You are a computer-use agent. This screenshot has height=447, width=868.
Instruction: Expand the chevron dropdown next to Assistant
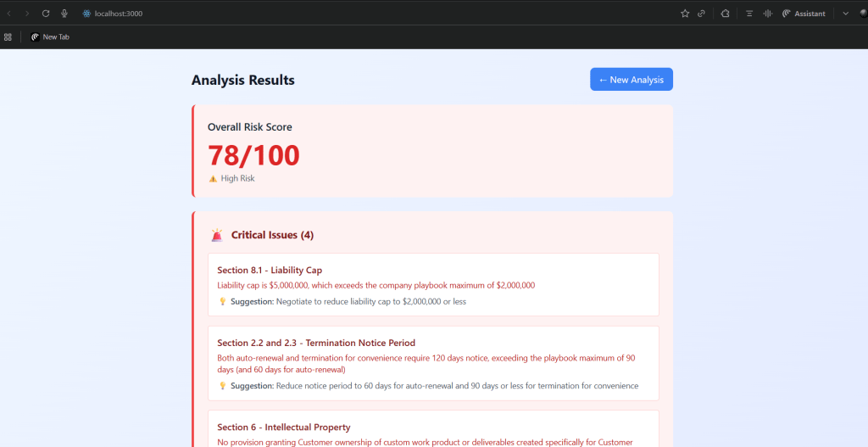(845, 14)
